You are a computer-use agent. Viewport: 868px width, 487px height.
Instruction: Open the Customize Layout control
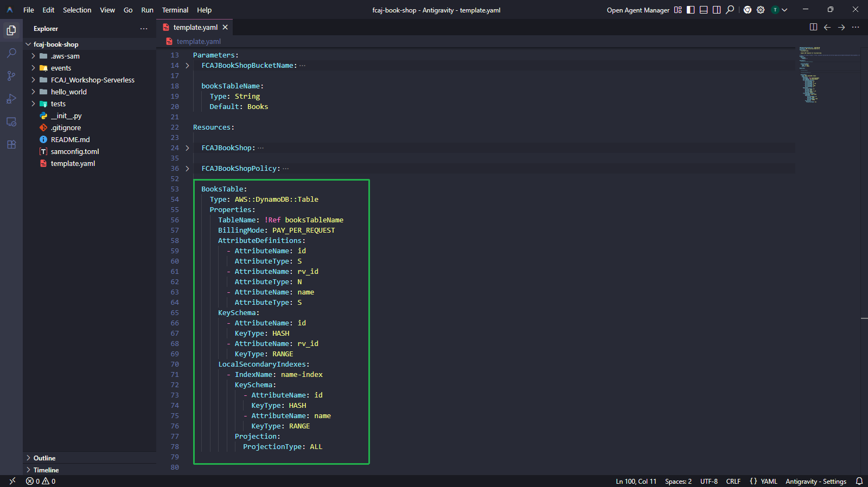[678, 10]
